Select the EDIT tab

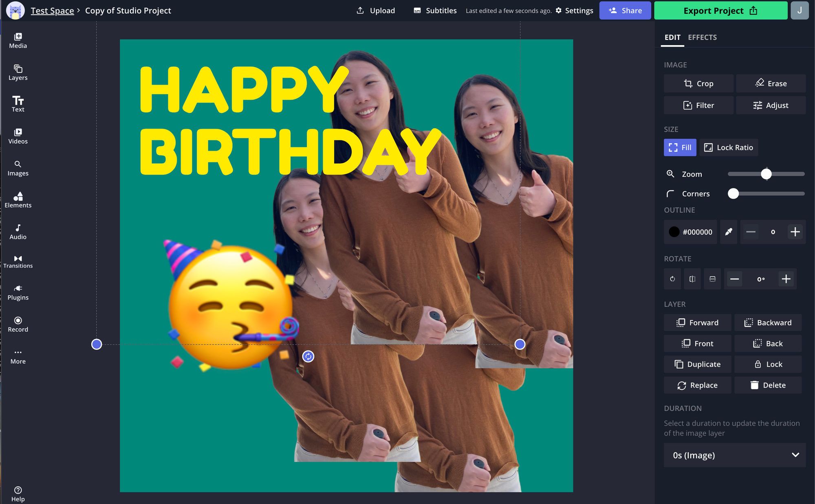pyautogui.click(x=672, y=37)
